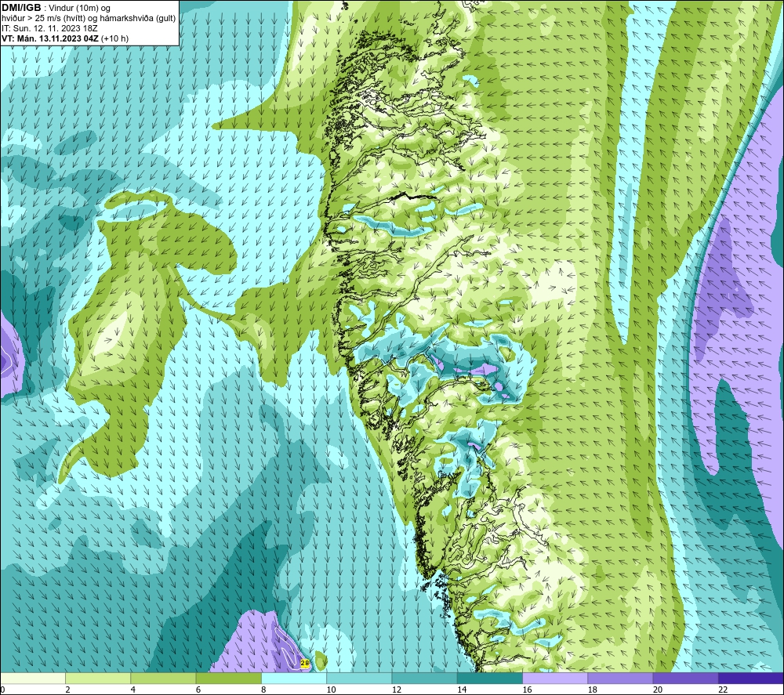784x695 pixels.
Task: Click the scale label 8
Action: pos(263,690)
